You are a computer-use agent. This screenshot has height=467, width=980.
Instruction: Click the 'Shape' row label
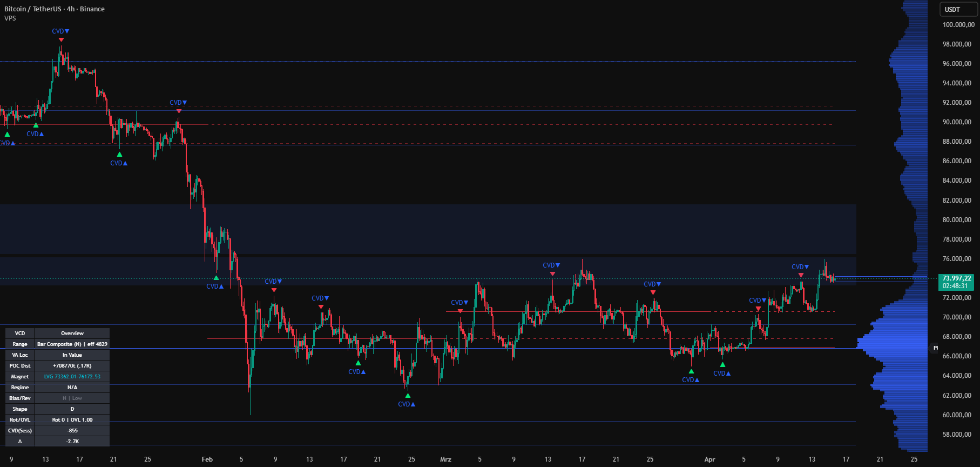(x=20, y=409)
